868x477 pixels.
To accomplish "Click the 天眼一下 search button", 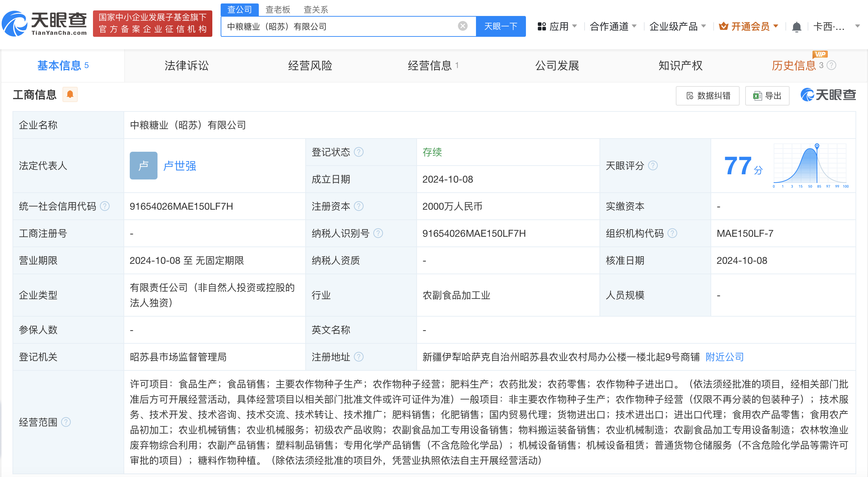I will point(501,26).
